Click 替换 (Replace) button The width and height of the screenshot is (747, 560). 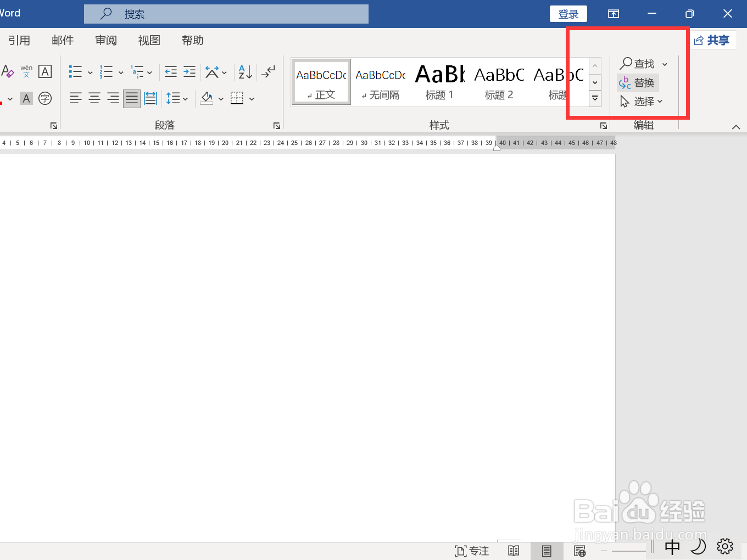pos(637,83)
